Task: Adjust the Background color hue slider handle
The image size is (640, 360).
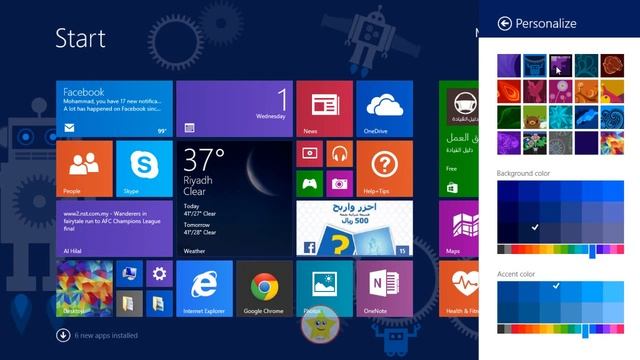Action: click(592, 251)
